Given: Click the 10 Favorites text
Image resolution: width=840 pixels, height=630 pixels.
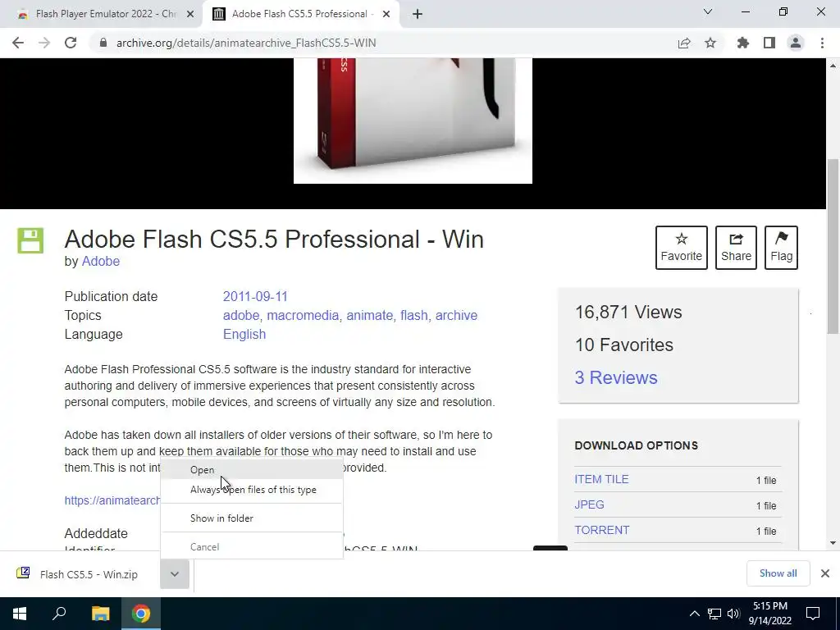Looking at the screenshot, I should point(624,345).
